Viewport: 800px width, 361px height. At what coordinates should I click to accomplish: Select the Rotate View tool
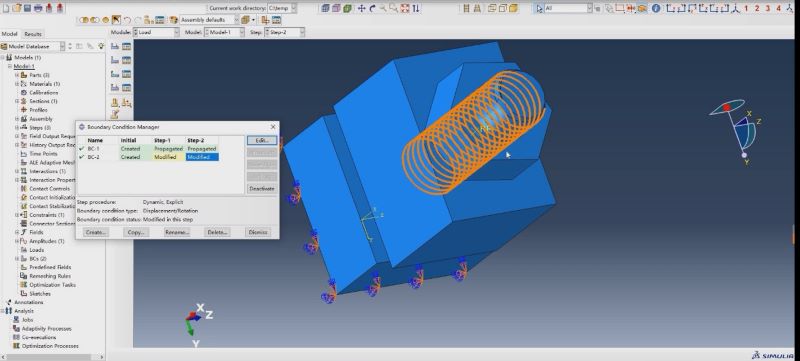pos(372,8)
